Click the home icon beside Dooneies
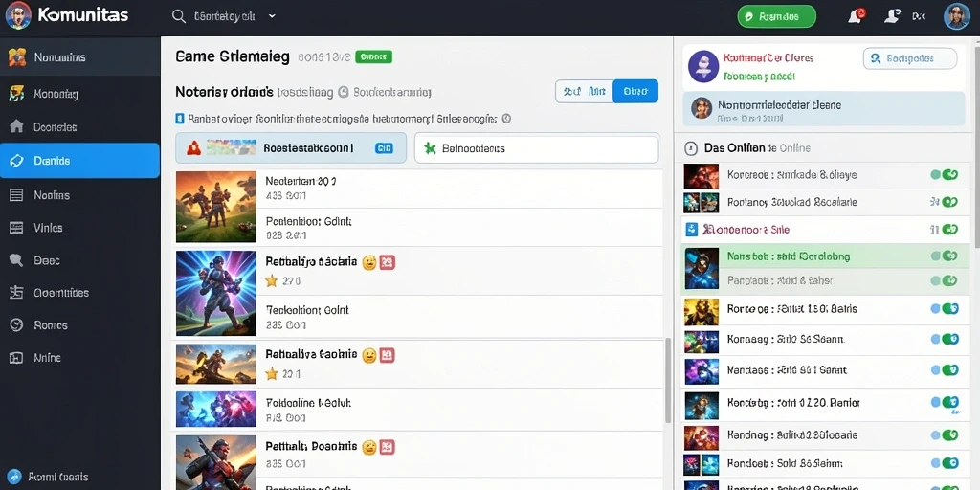This screenshot has height=490, width=980. tap(17, 127)
